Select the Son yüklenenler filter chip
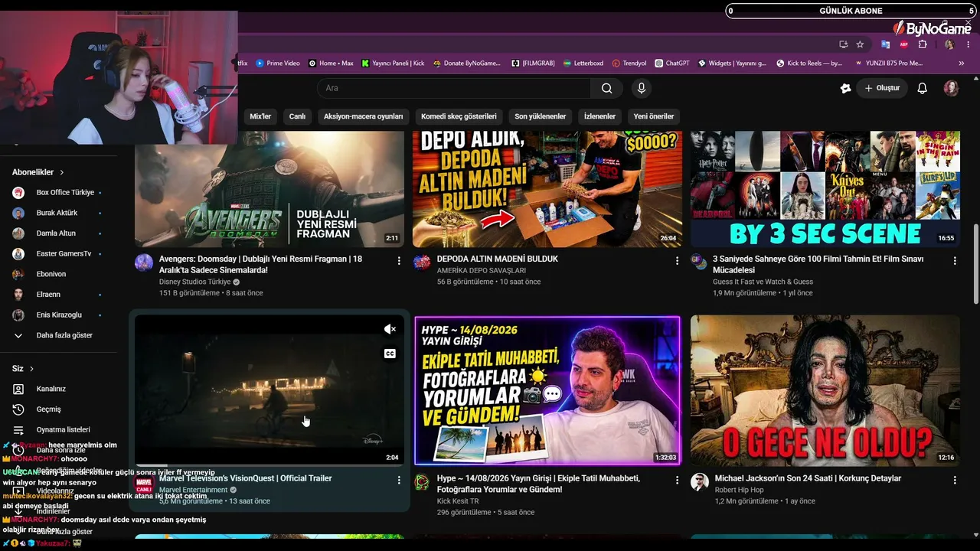This screenshot has width=980, height=551. point(540,116)
